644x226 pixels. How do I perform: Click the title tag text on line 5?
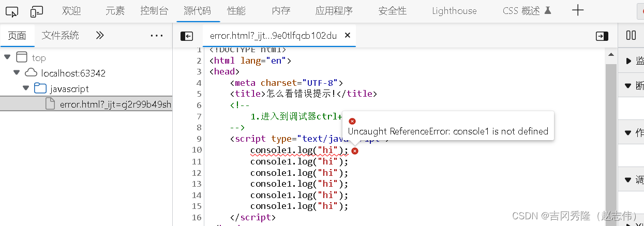[304, 94]
